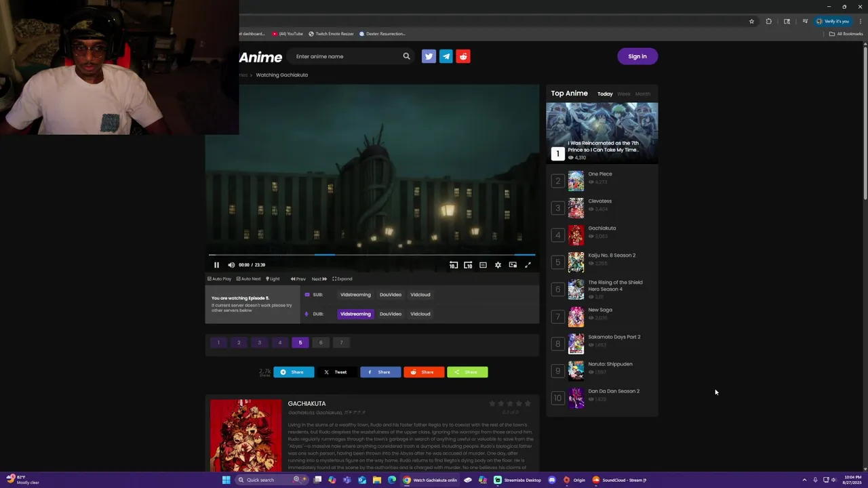Click the search magnifier icon

(406, 56)
